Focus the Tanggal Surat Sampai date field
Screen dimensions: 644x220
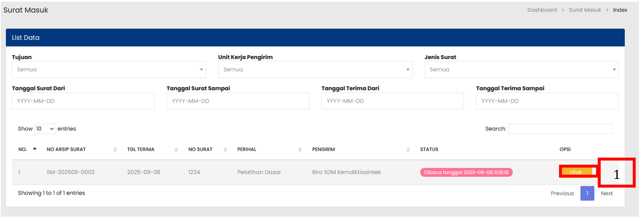click(x=238, y=101)
